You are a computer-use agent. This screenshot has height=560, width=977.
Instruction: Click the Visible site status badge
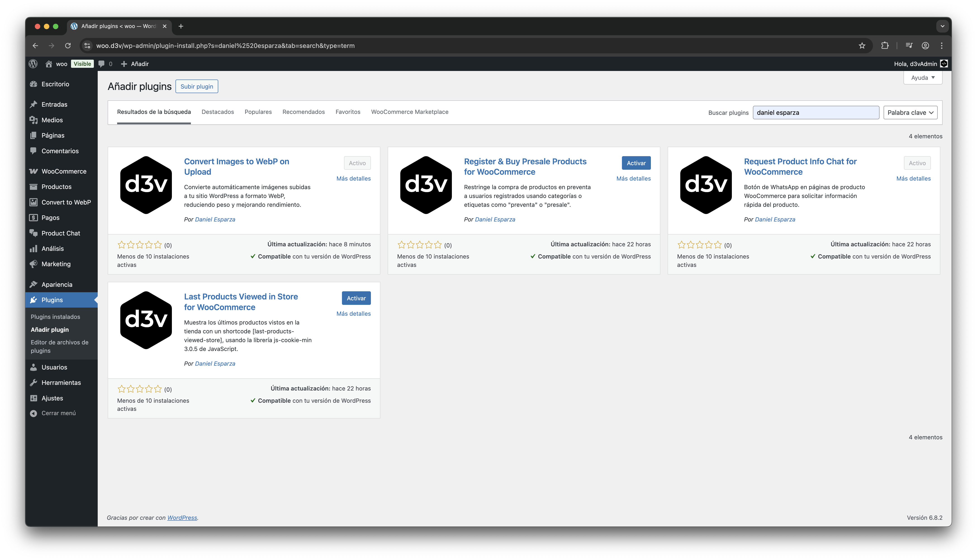pyautogui.click(x=82, y=64)
